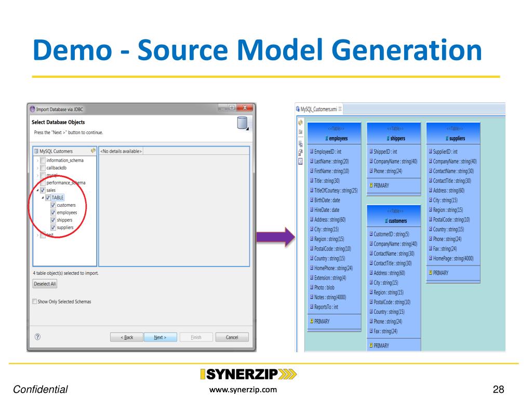Click the top yellow refresh icon in diagram toolbar
The width and height of the screenshot is (532, 399).
(x=300, y=123)
